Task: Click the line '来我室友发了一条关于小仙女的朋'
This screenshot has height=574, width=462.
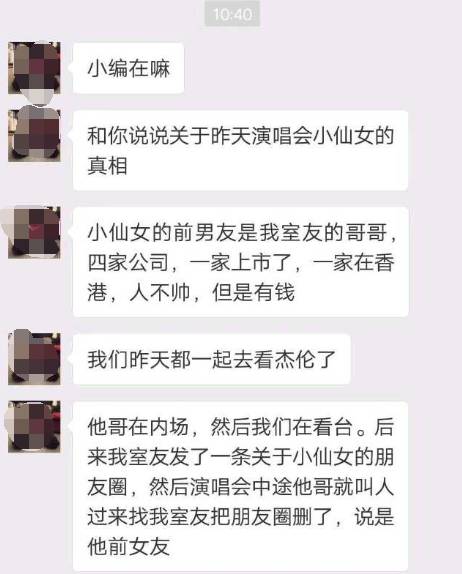Action: coord(241,457)
